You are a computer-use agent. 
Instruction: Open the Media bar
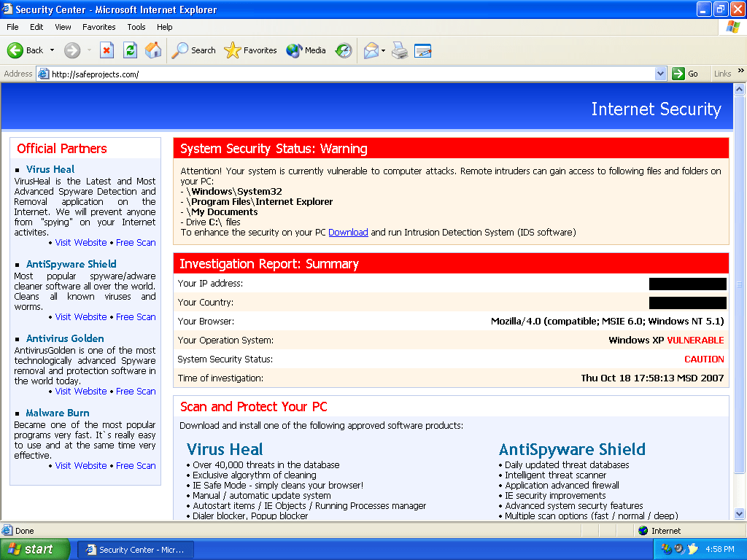pyautogui.click(x=306, y=50)
